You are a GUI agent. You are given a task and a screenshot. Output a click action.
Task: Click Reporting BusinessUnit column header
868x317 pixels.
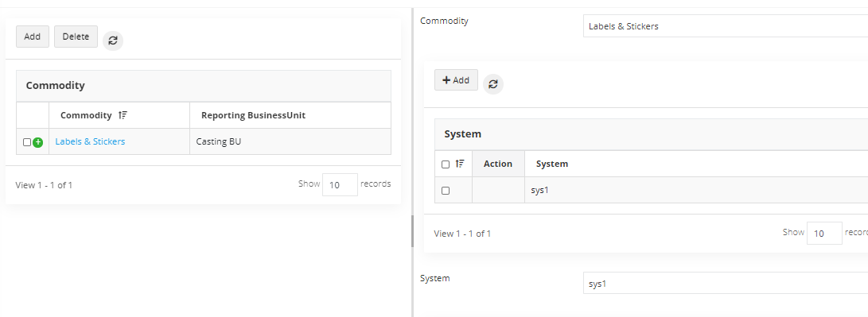coord(254,115)
